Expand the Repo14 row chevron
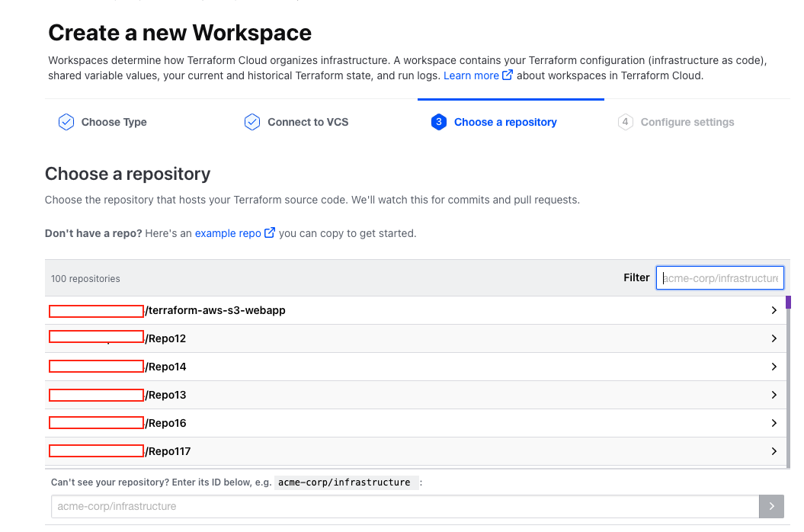The image size is (804, 532). pyautogui.click(x=774, y=367)
